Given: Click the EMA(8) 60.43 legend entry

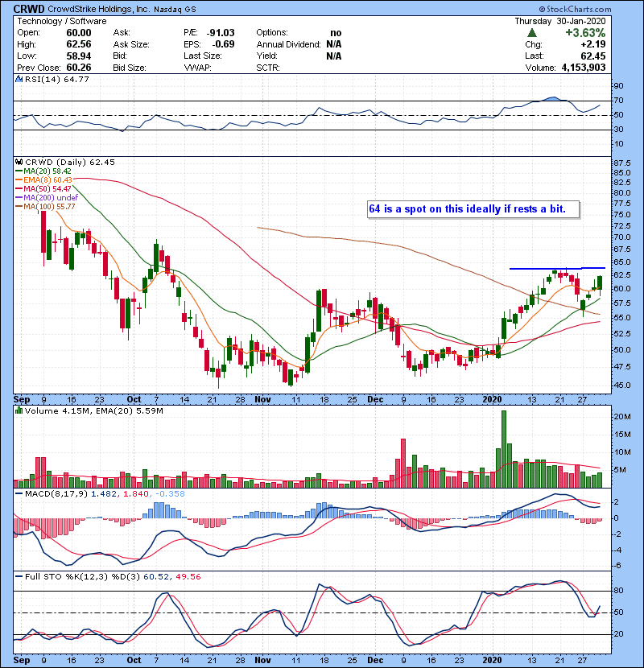Looking at the screenshot, I should click(44, 180).
